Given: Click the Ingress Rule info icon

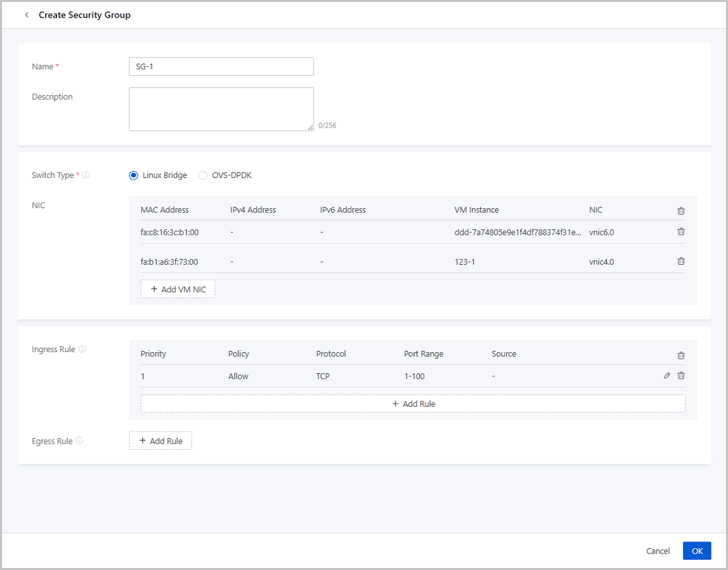Looking at the screenshot, I should click(83, 350).
